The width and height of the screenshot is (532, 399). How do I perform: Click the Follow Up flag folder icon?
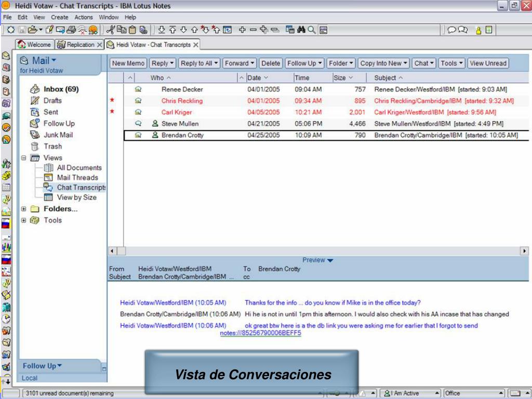(x=35, y=124)
